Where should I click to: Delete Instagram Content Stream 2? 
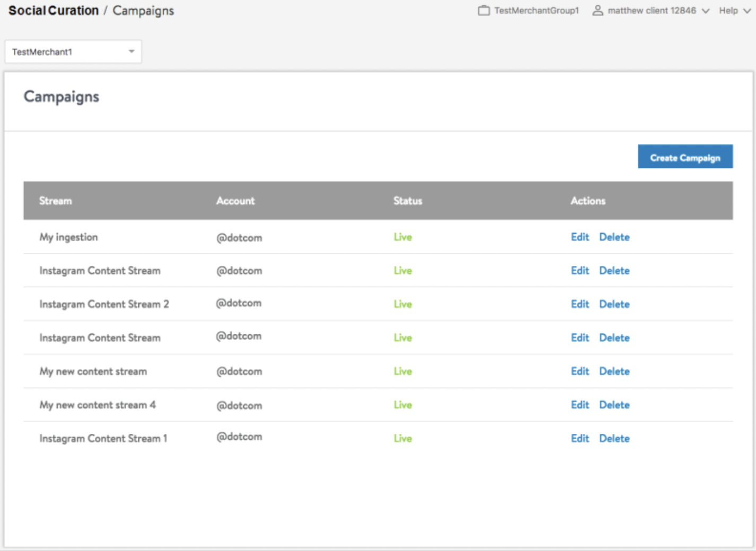[x=614, y=304]
